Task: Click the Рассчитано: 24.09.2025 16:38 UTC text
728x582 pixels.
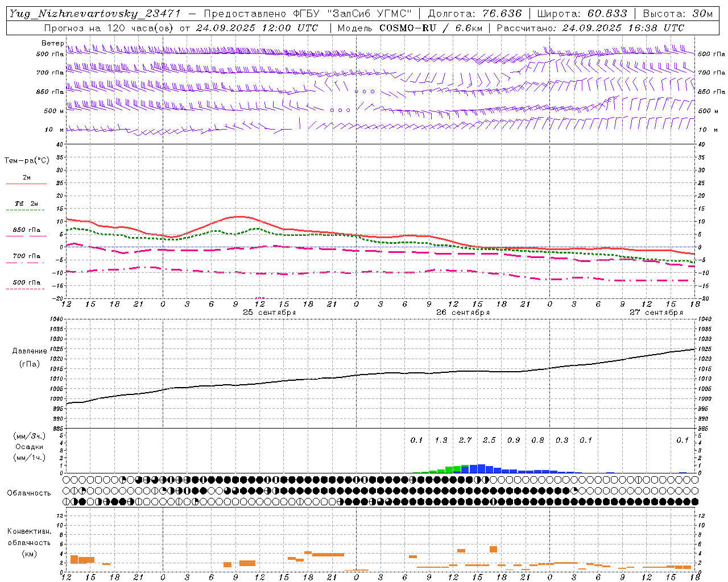Action: click(x=590, y=28)
